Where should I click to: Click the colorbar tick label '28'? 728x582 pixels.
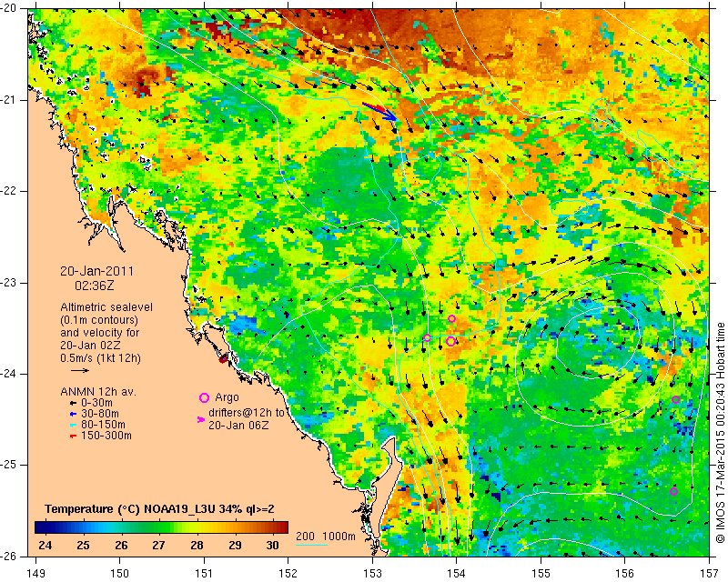[x=197, y=545]
